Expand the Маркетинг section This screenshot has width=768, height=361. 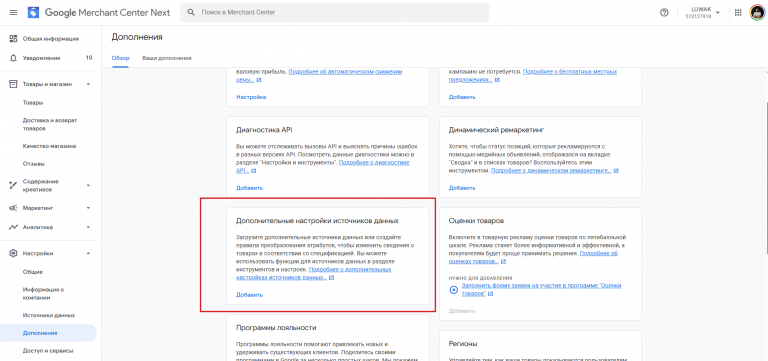[88, 208]
